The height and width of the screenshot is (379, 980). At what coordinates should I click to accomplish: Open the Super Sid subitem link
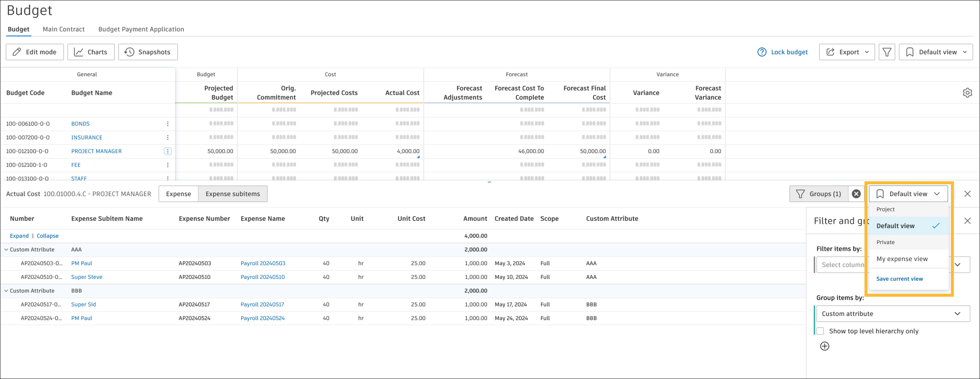(83, 305)
